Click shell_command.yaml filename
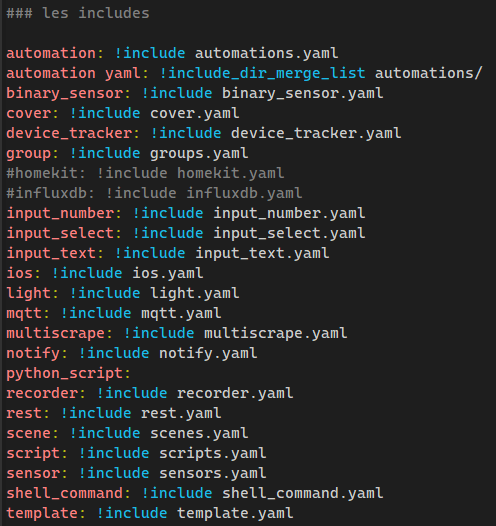 pos(302,493)
